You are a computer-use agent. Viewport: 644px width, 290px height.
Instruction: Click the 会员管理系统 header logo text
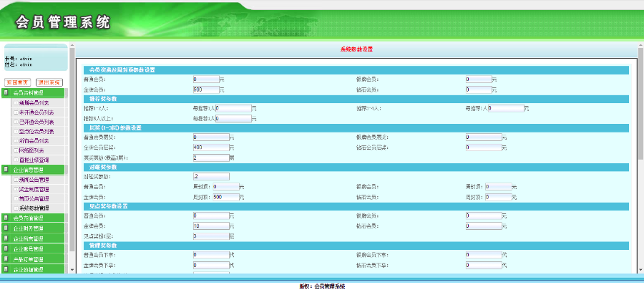pos(63,21)
